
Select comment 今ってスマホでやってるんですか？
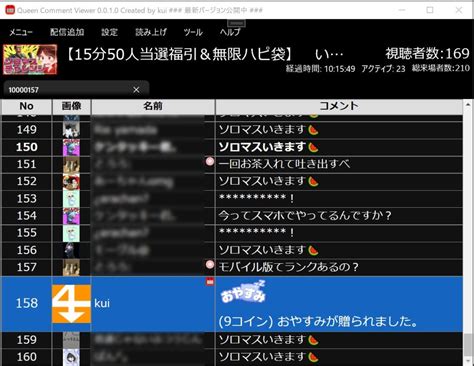coord(305,216)
